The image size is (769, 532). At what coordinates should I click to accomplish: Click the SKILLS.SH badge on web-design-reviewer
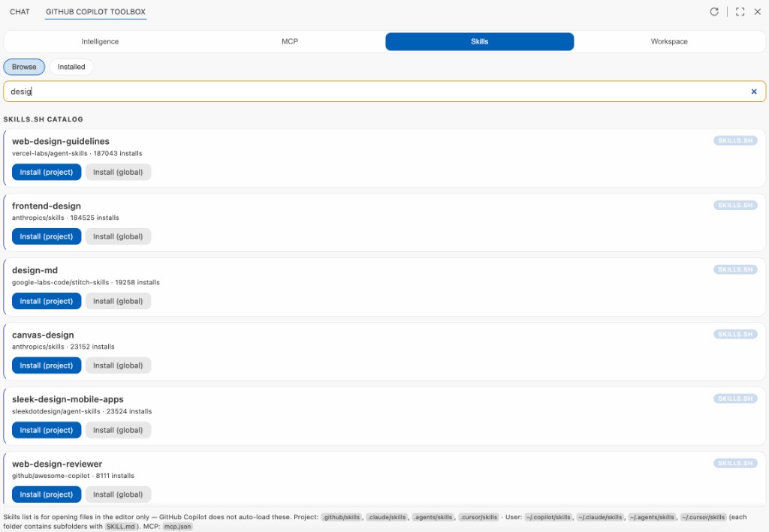(x=735, y=463)
